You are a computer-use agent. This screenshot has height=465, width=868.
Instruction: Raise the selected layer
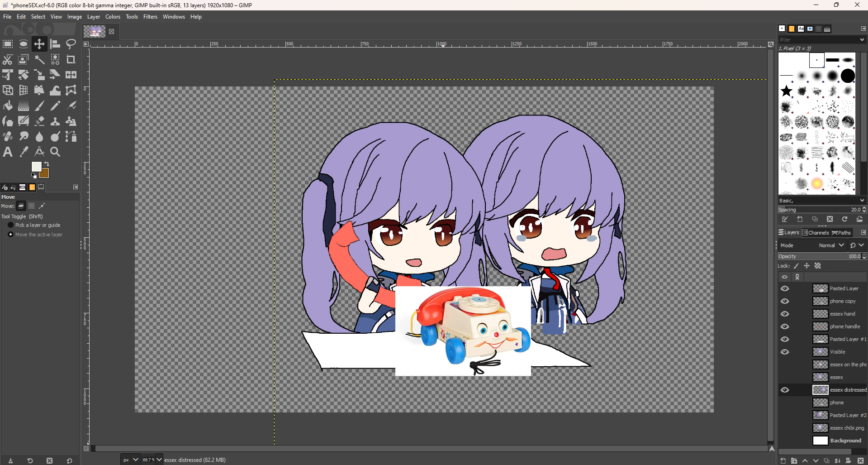pos(805,460)
